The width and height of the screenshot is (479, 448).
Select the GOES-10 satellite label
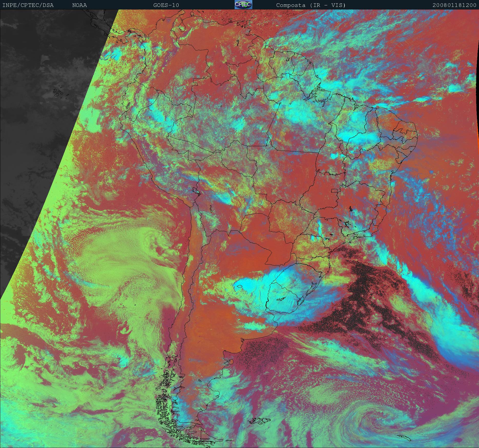coord(166,5)
